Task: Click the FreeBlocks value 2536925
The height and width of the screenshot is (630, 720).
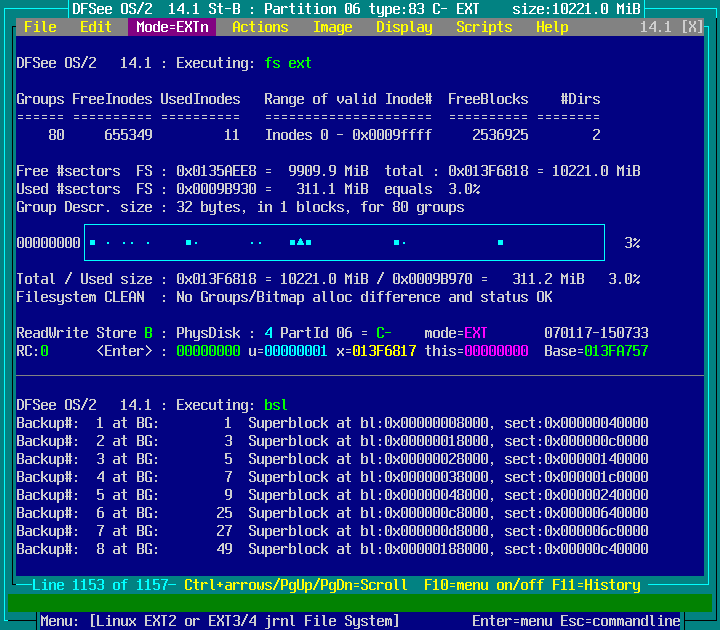Action: click(x=500, y=135)
